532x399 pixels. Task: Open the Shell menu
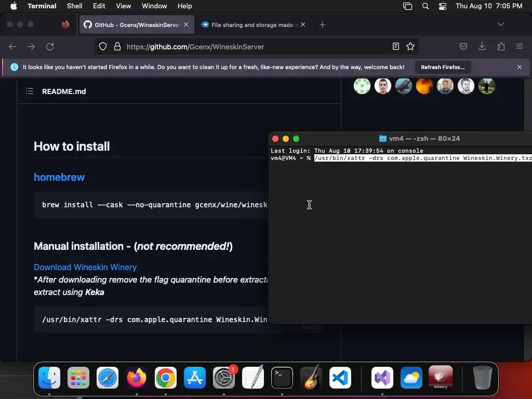pos(75,6)
